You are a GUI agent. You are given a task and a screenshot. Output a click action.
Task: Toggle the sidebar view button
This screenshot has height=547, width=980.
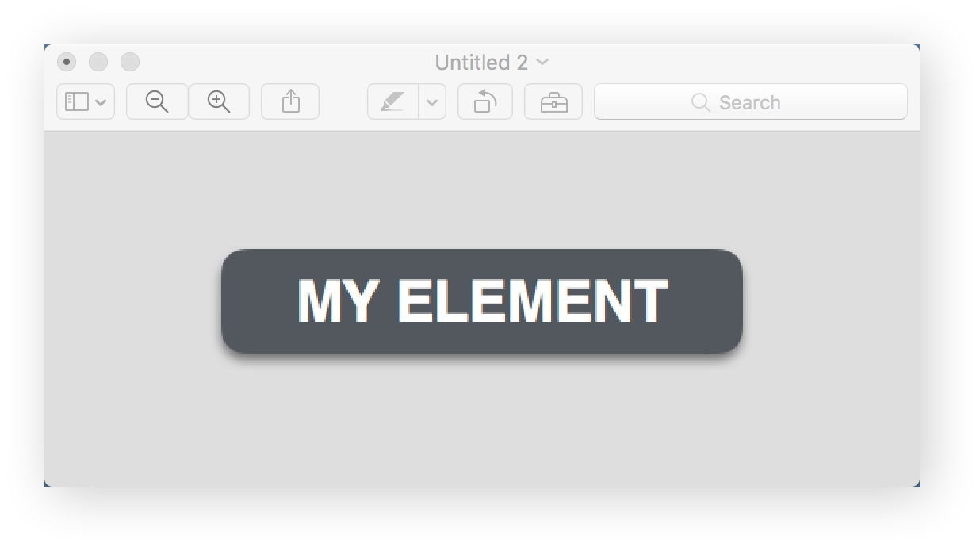pos(77,101)
